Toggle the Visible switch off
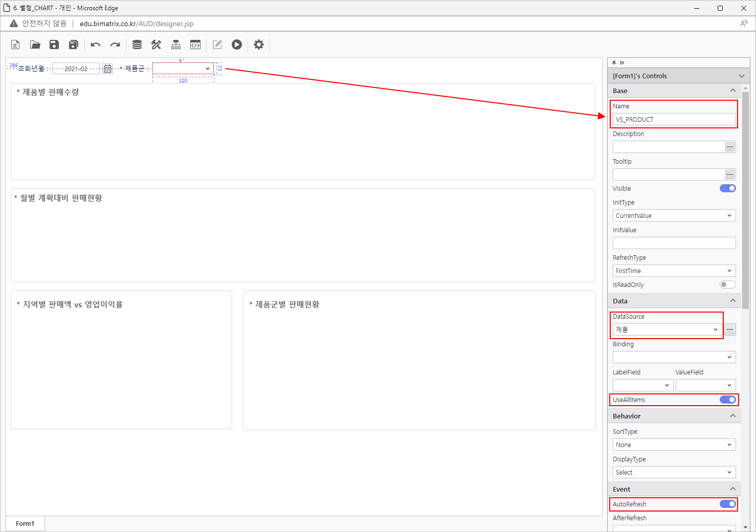 click(727, 188)
